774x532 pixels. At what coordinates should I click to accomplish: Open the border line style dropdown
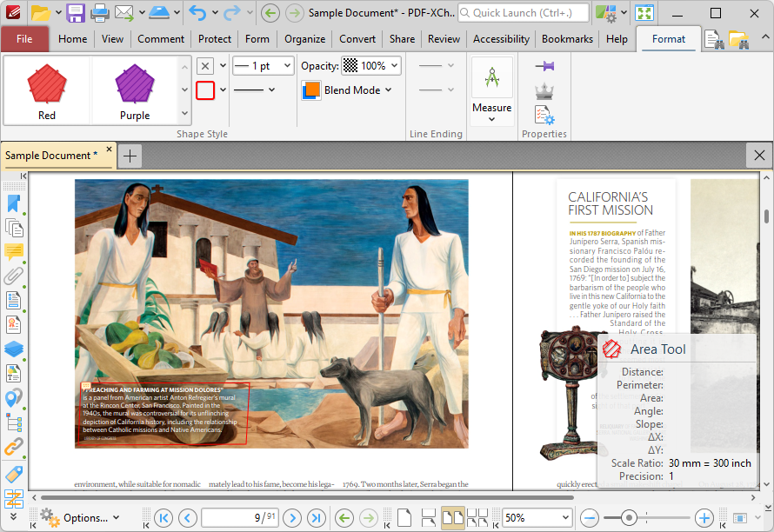(254, 90)
